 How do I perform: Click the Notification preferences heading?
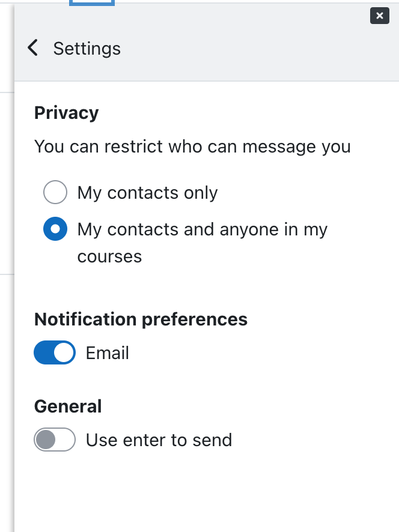141,319
